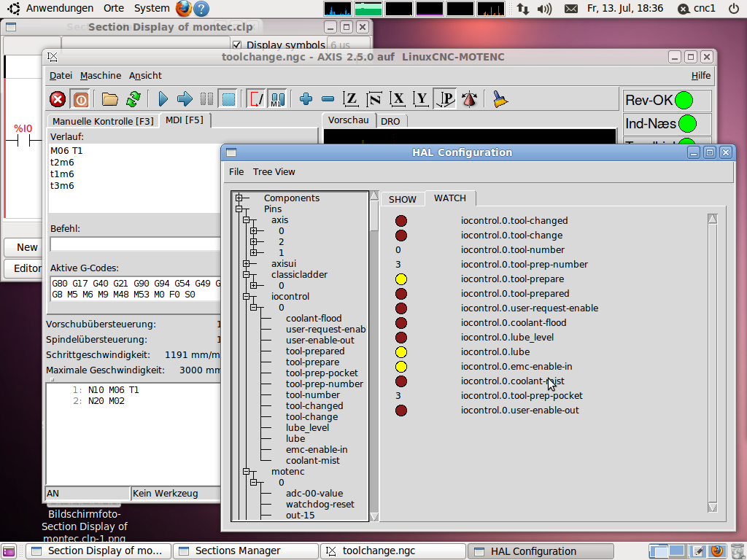The width and height of the screenshot is (747, 560).
Task: Toggle the emergency stop button in AXIS
Action: [58, 99]
